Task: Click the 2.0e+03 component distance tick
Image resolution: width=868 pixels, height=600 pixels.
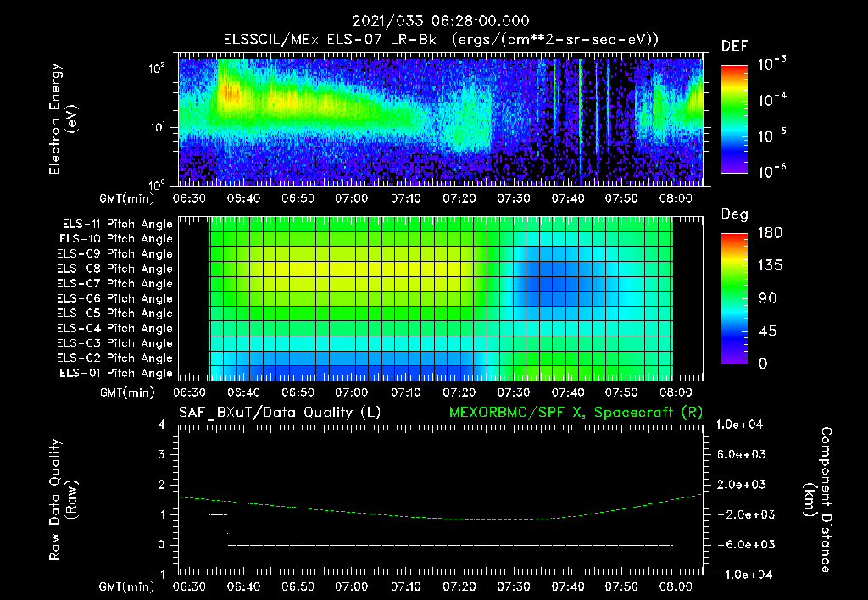Action: tap(741, 485)
